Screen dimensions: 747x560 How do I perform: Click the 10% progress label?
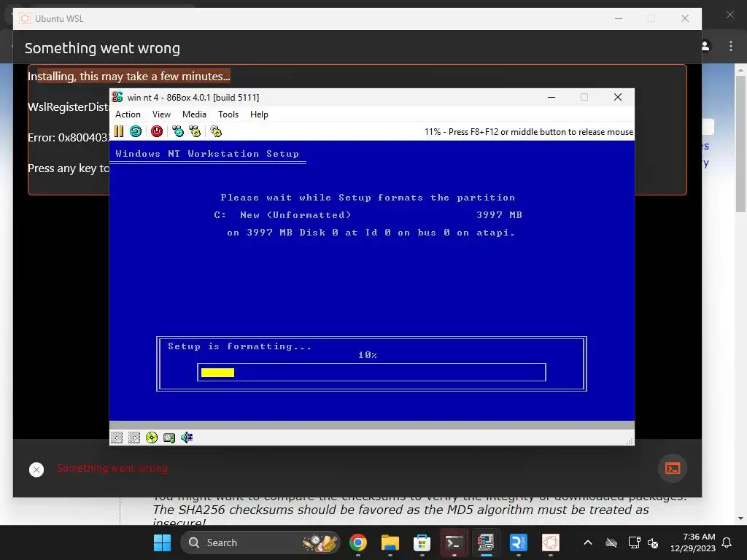click(x=368, y=355)
